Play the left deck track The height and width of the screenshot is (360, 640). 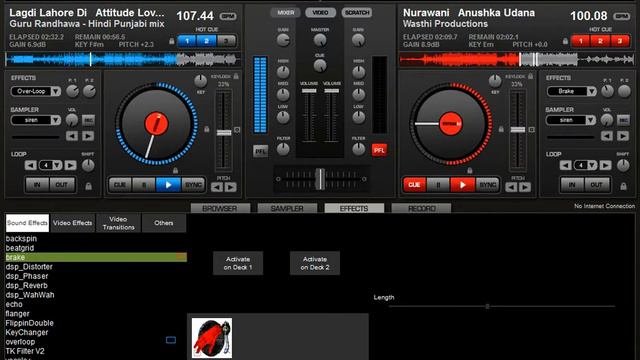(168, 185)
